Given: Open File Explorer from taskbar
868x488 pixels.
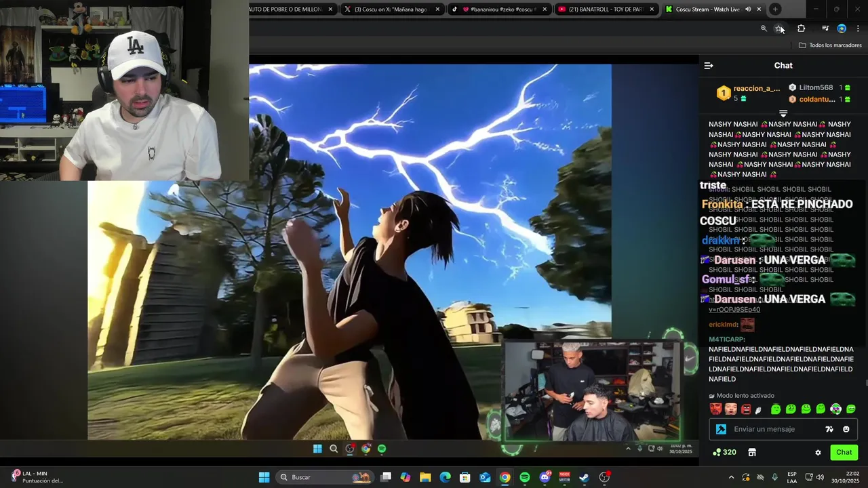Looking at the screenshot, I should pos(425,477).
